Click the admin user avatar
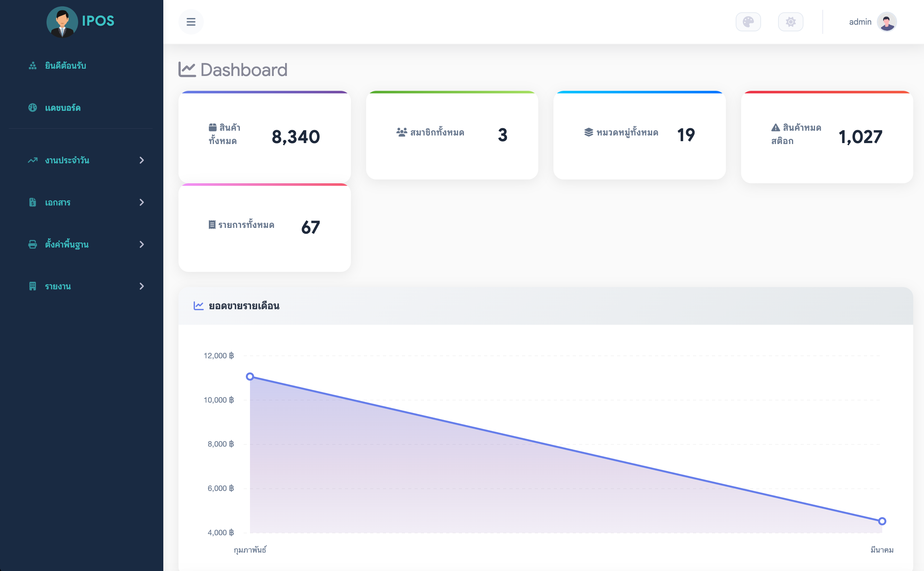This screenshot has height=571, width=924. (x=887, y=22)
